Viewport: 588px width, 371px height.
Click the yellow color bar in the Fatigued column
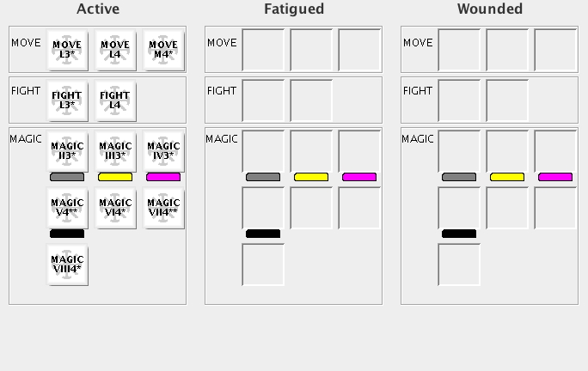tap(311, 177)
